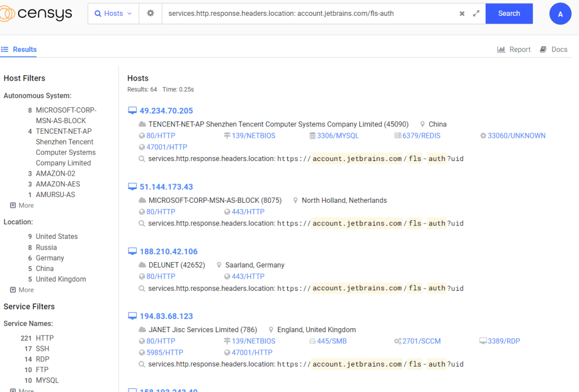579x392 pixels.
Task: Open the Report chart icon
Action: pos(501,50)
